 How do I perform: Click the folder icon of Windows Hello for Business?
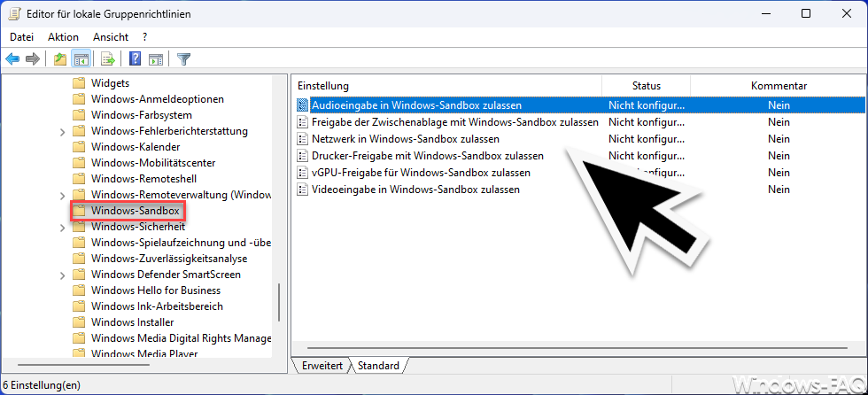[x=79, y=290]
